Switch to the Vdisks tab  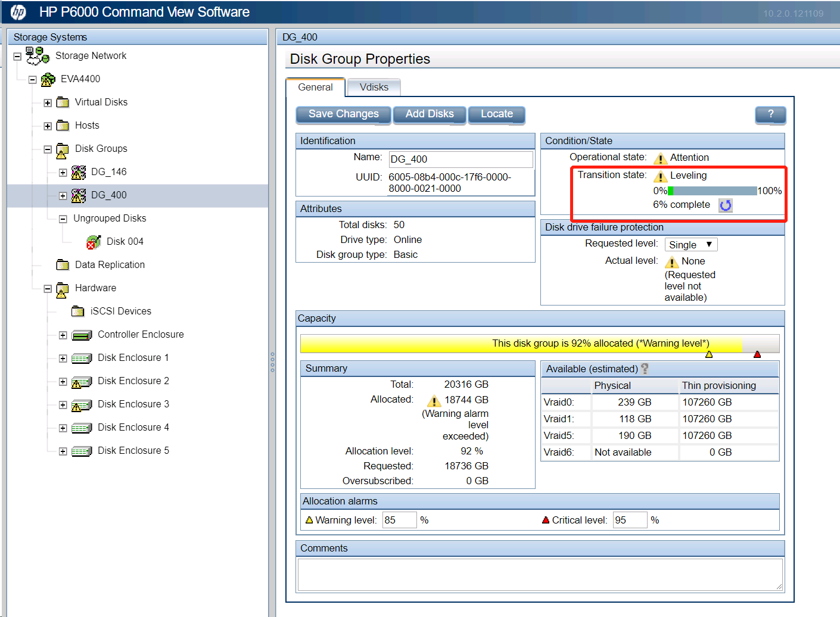click(x=374, y=88)
